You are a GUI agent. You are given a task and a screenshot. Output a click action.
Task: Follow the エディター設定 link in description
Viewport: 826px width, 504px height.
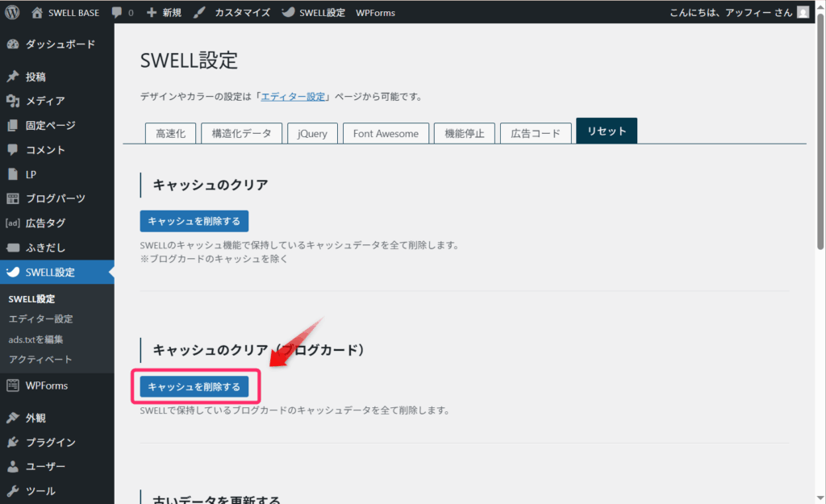tap(294, 97)
